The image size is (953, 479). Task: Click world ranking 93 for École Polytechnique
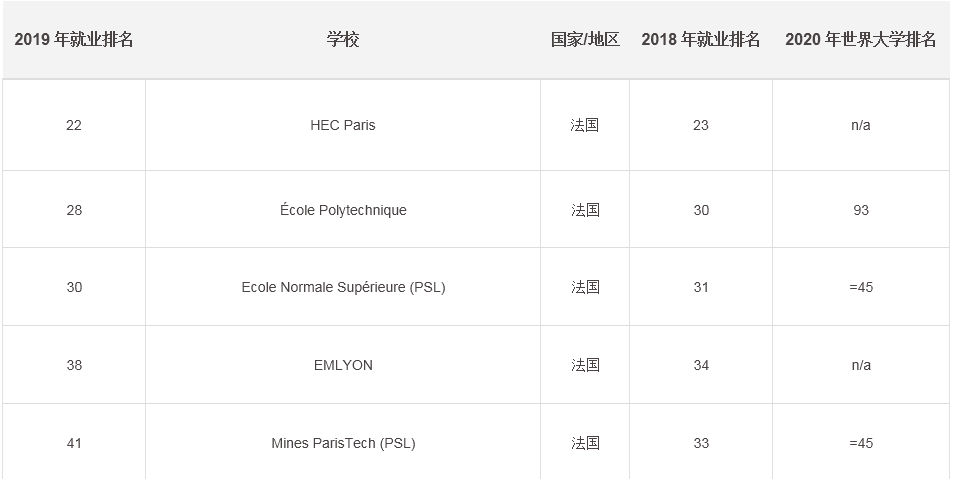[x=861, y=210]
